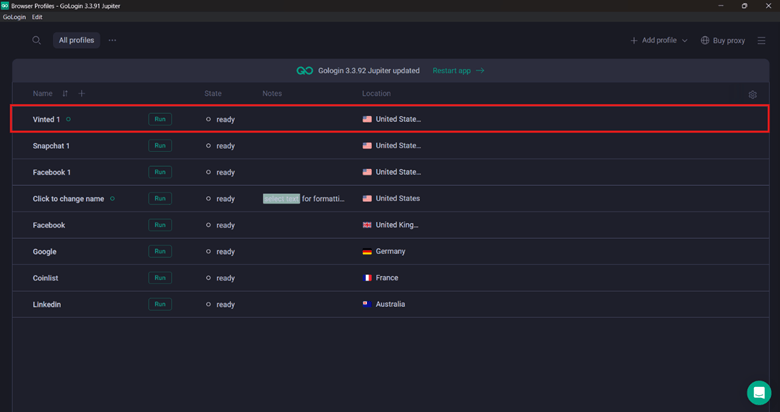Click ready state circle in Google row
This screenshot has width=780, height=412.
(208, 251)
